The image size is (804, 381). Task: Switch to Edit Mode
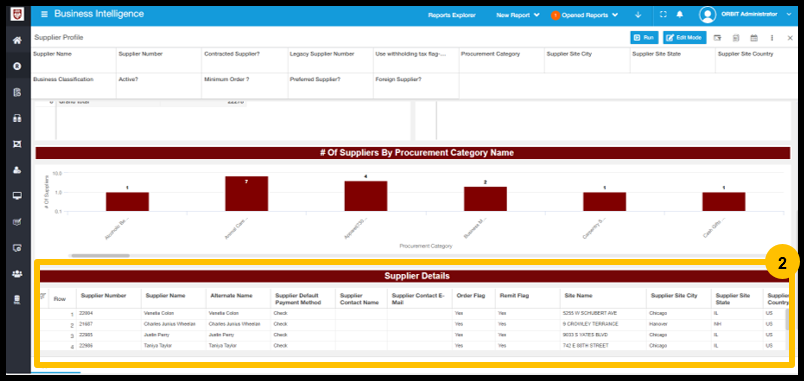pyautogui.click(x=685, y=37)
